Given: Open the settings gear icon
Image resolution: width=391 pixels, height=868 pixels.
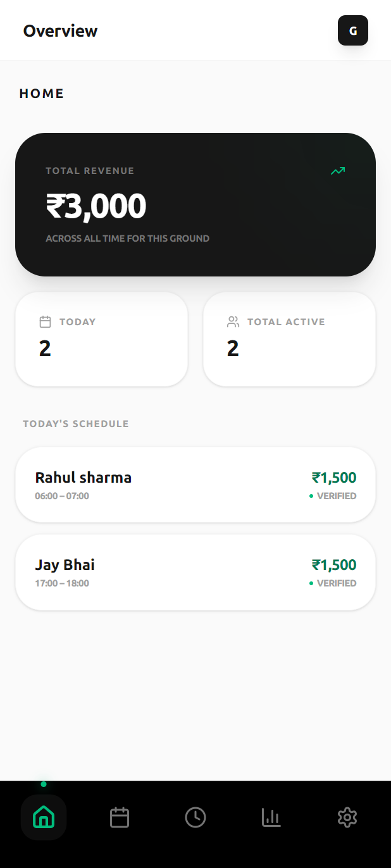Looking at the screenshot, I should [347, 817].
